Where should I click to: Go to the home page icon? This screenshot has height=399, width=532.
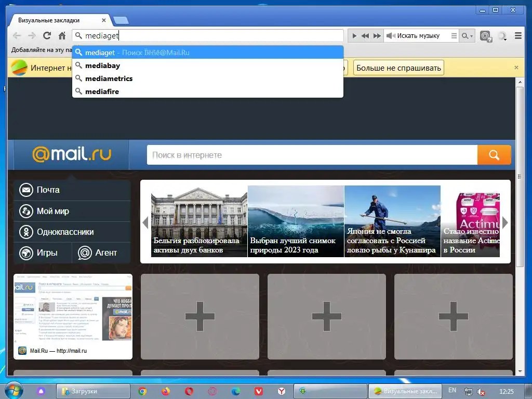62,35
